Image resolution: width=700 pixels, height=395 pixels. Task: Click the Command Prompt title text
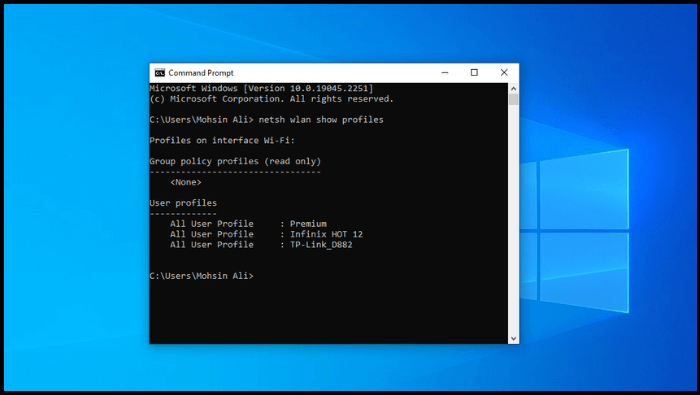(201, 73)
